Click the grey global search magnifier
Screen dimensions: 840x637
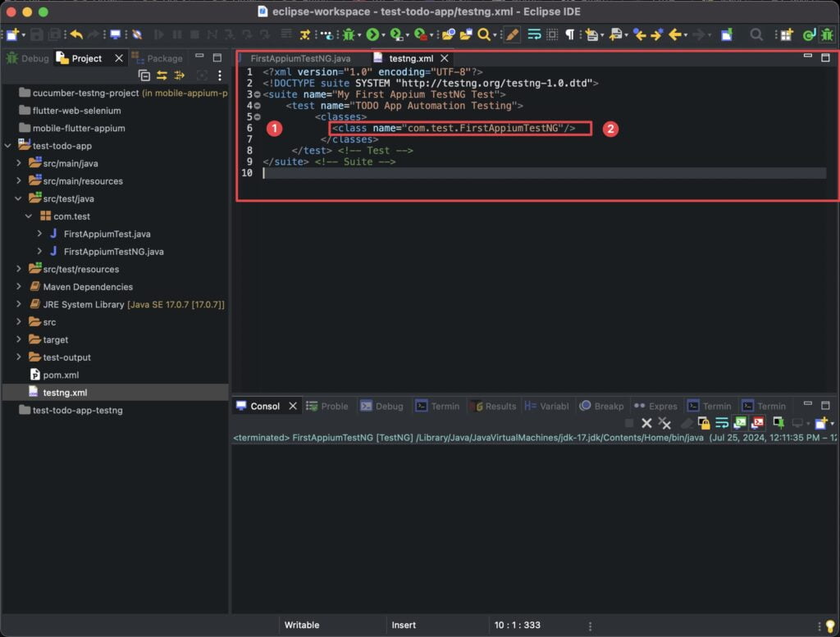coord(756,34)
